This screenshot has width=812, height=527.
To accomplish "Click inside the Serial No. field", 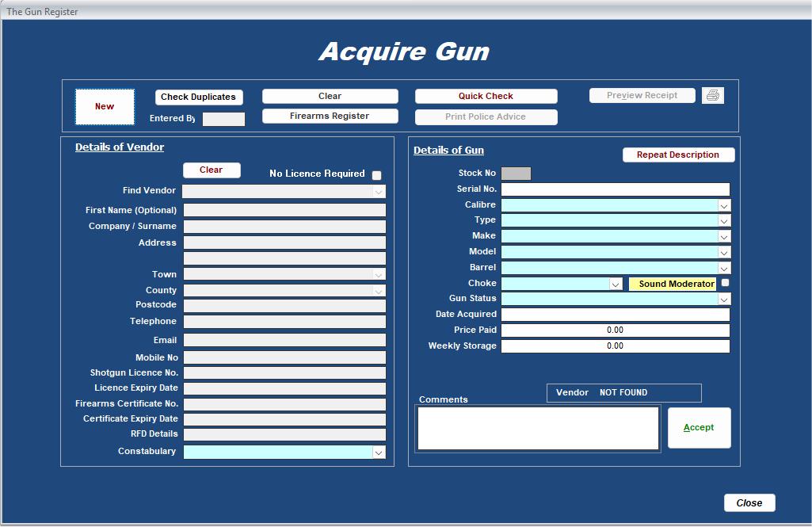I will pyautogui.click(x=616, y=189).
